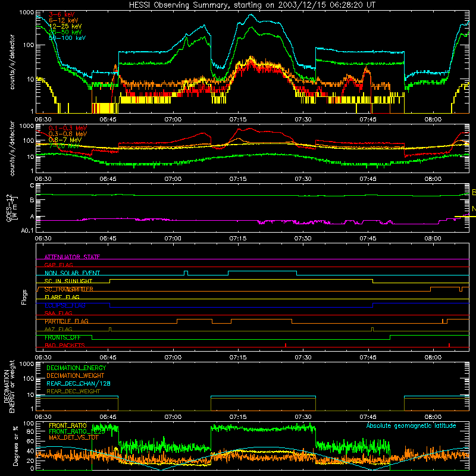
Task: Click the 'REAR_DEC_WEIGHT' legend text
Action: [x=73, y=391]
